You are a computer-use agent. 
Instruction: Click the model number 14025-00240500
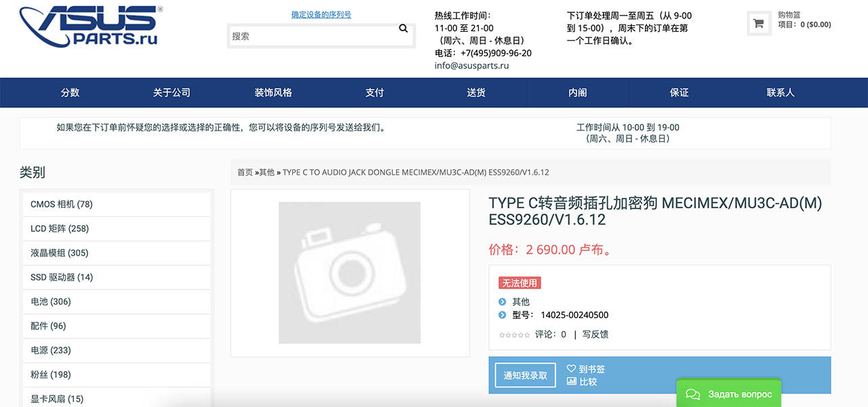(574, 315)
